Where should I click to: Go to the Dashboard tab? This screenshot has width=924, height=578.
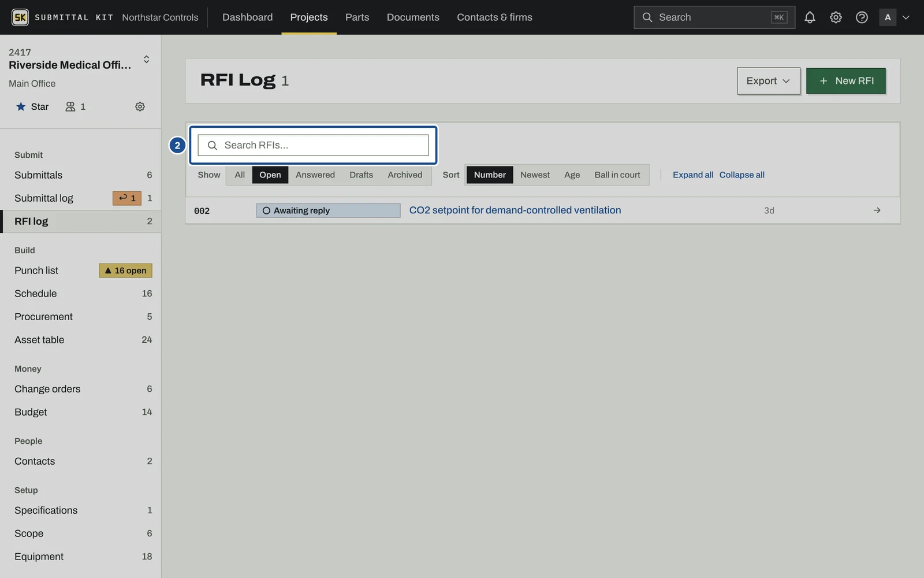coord(248,17)
